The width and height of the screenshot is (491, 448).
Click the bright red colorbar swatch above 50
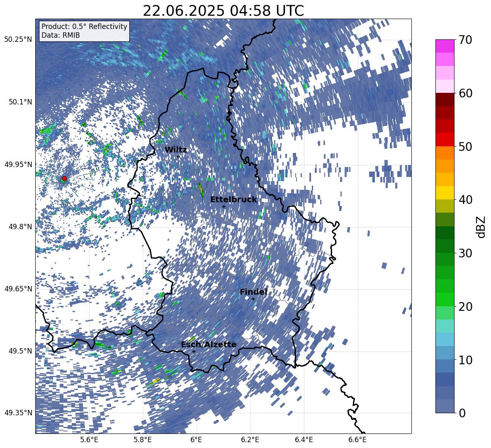coord(445,140)
